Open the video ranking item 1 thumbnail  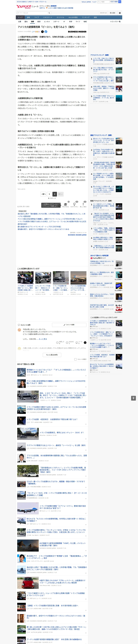pos(119,207)
